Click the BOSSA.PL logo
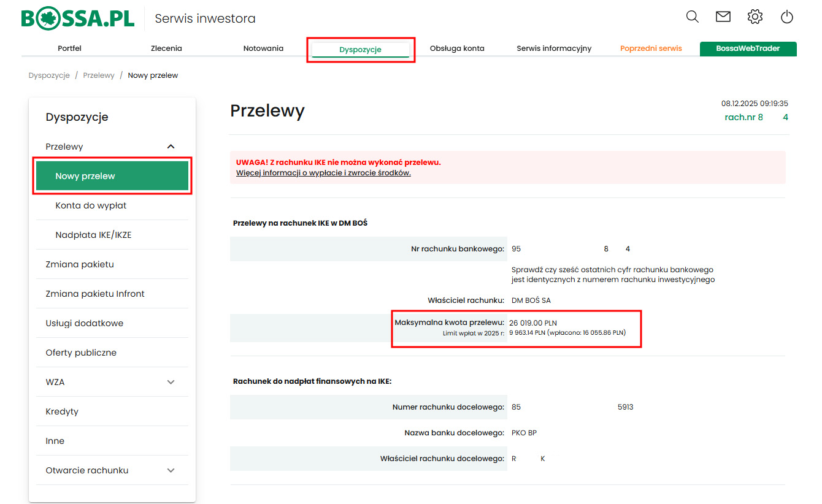The width and height of the screenshot is (822, 504). 78,18
